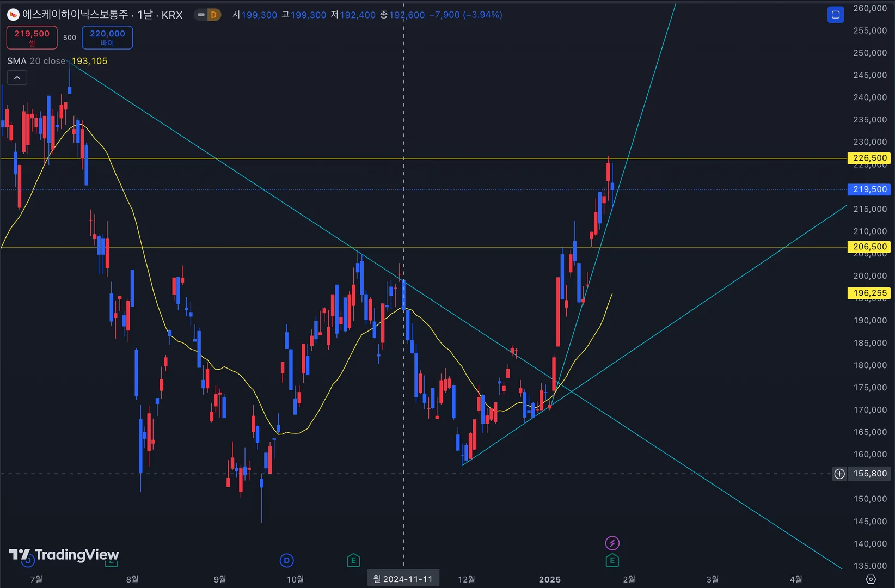Click the 193,105 SMA value
This screenshot has width=895, height=588.
90,61
